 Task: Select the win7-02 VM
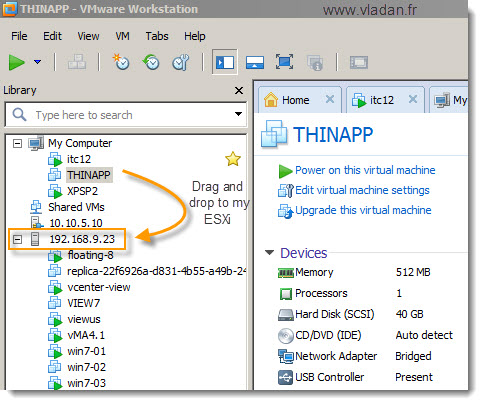click(86, 367)
